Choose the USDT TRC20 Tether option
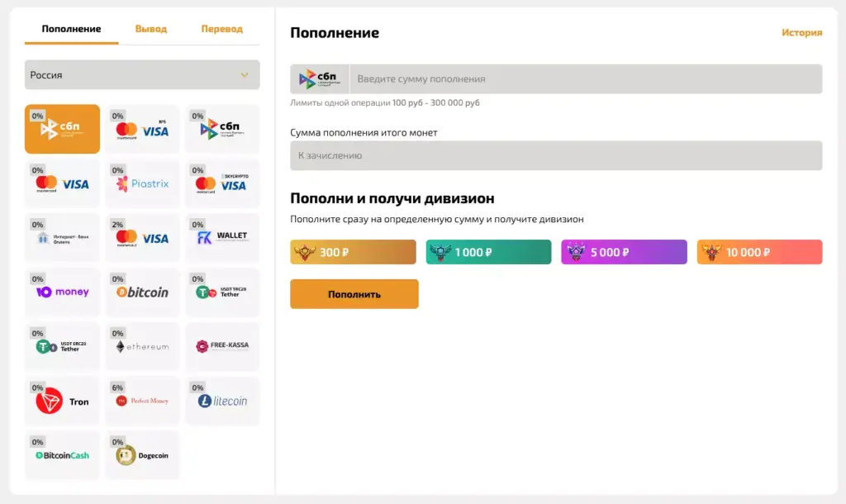 (221, 292)
